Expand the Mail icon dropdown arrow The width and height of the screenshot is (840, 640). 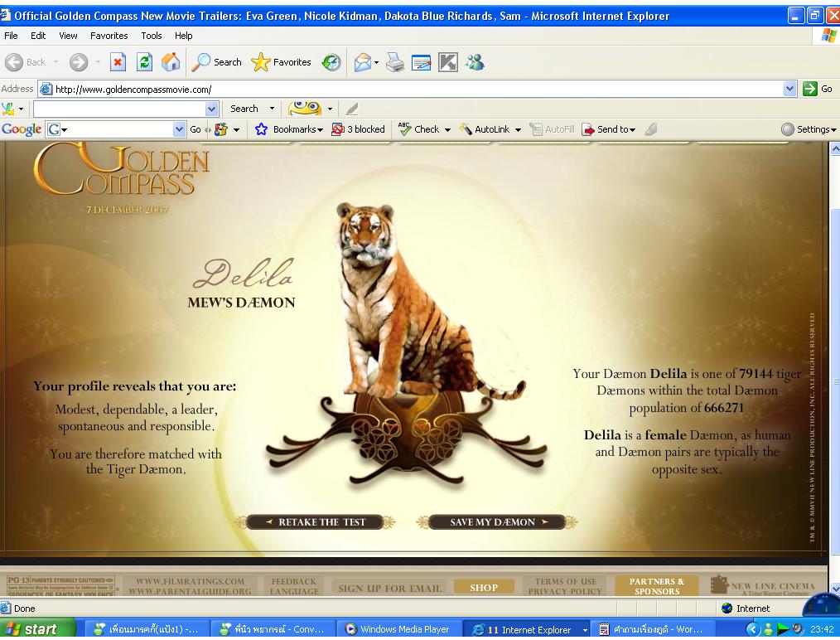point(376,63)
